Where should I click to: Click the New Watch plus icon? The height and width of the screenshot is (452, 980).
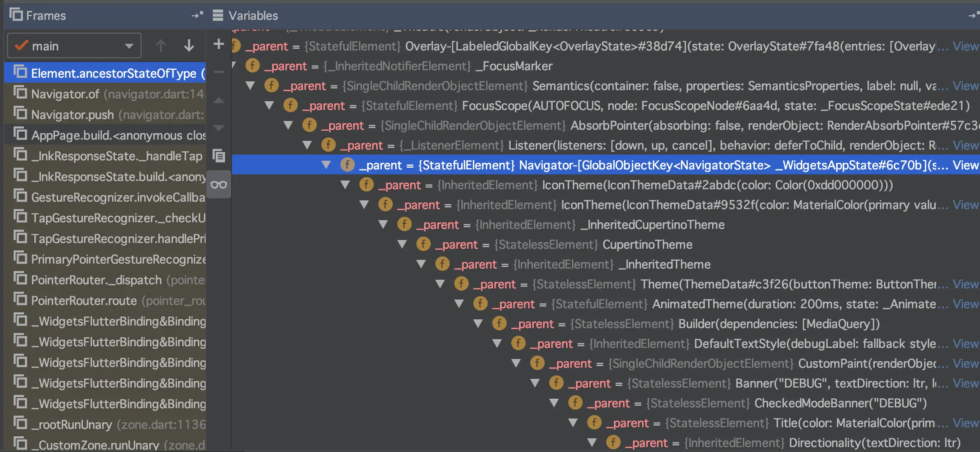218,44
